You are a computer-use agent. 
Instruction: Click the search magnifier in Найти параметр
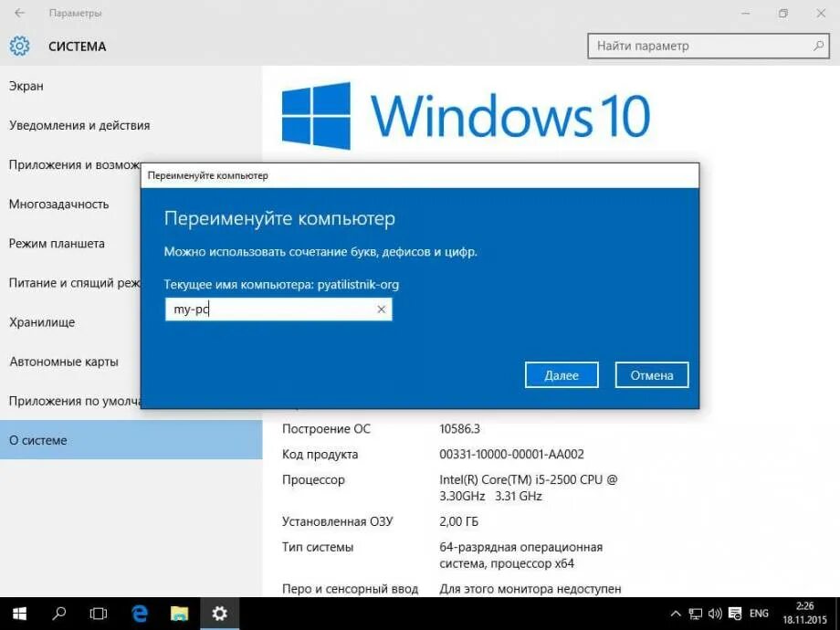pos(818,46)
